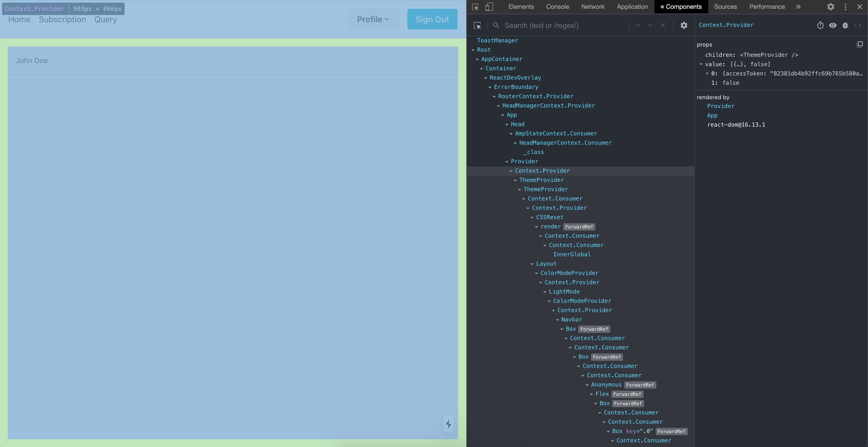Click the Home navigation link
Viewport: 868px width, 447px height.
coord(19,19)
